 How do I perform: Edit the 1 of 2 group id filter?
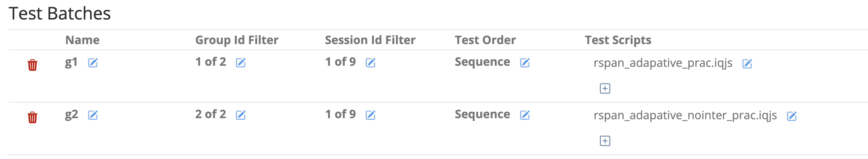(x=241, y=63)
